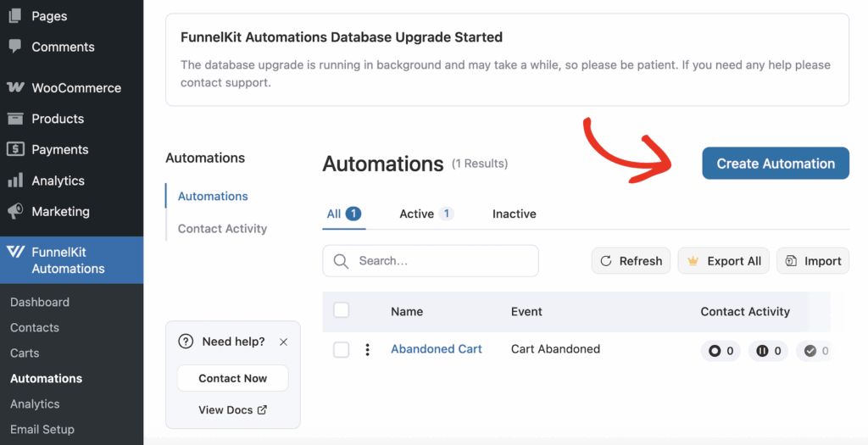
Task: Go to Carts submenu item
Action: pyautogui.click(x=25, y=353)
